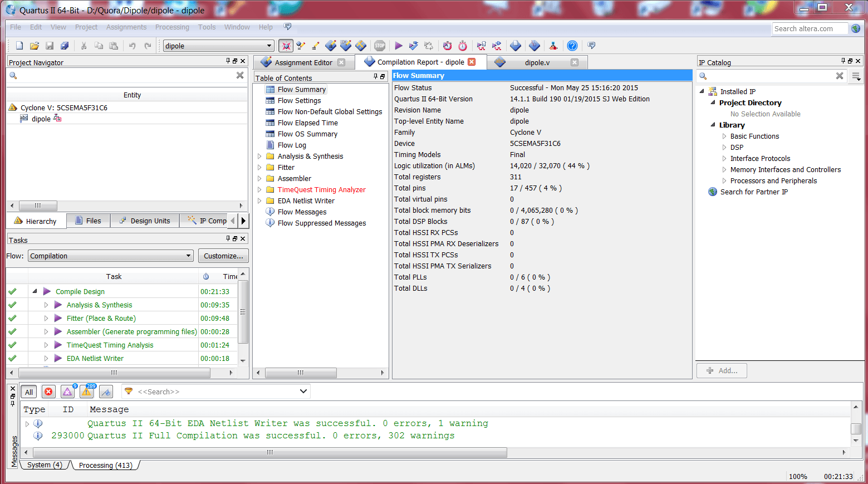Click the Copy toolbar icon
Image resolution: width=868 pixels, height=484 pixels.
(x=99, y=46)
